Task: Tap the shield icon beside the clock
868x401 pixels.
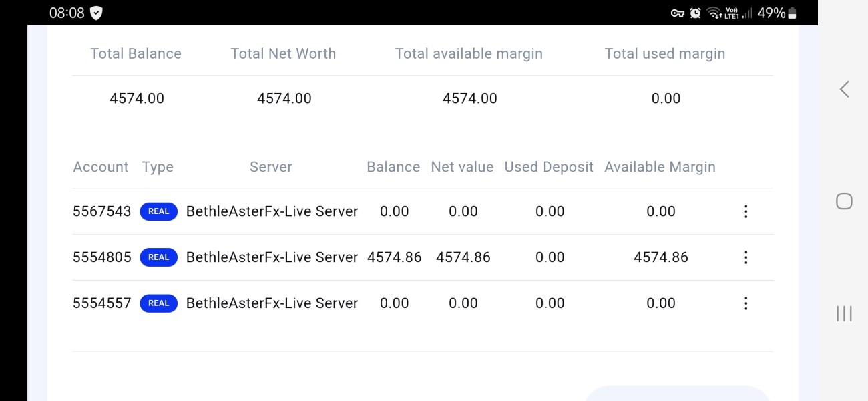Action: [96, 13]
